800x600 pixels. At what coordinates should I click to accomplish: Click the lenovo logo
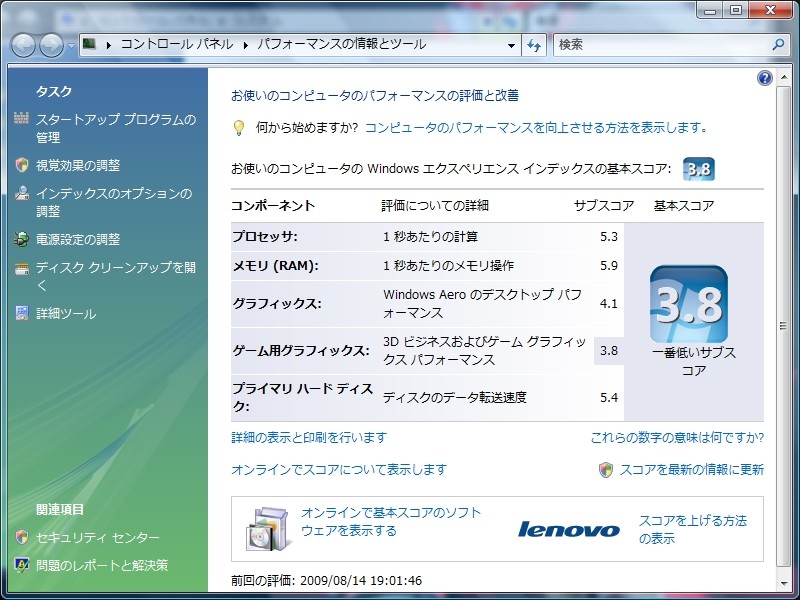[568, 529]
